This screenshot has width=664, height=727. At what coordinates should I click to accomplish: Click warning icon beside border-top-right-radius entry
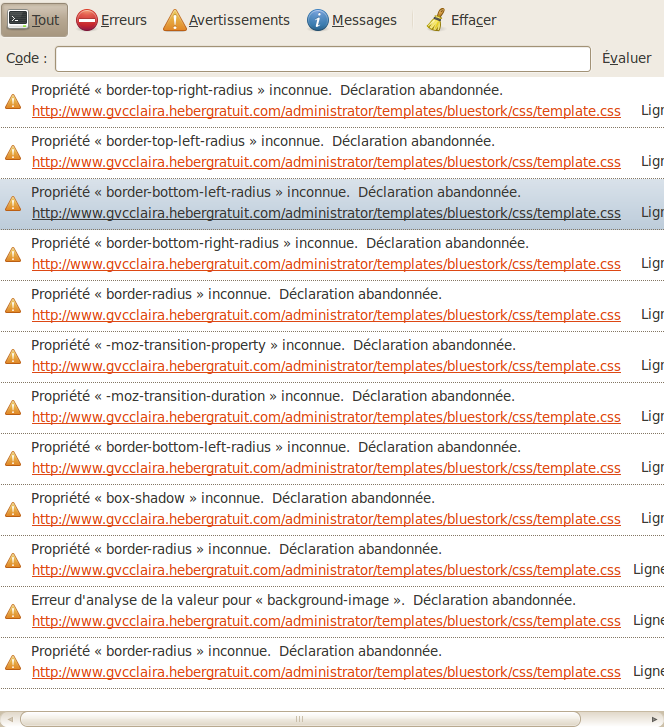click(x=13, y=101)
